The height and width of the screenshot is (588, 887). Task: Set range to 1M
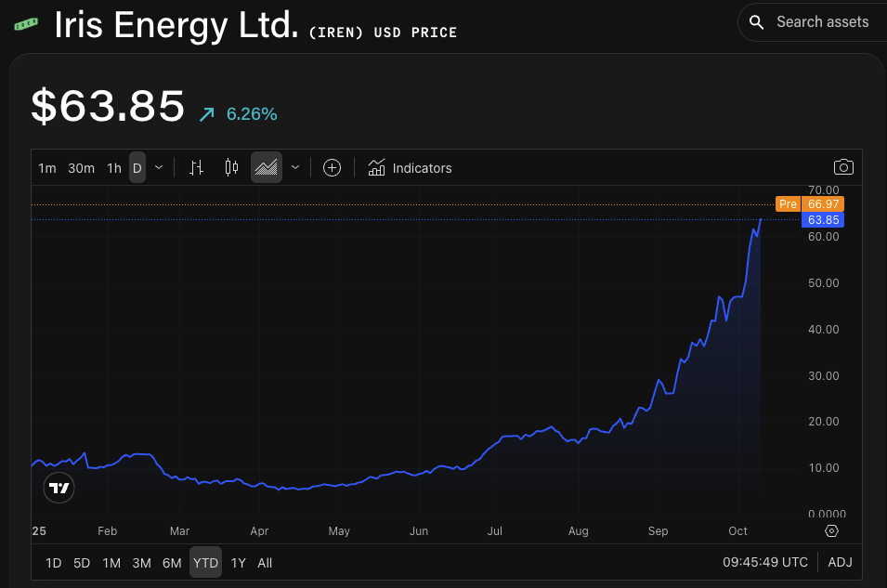coord(111,563)
